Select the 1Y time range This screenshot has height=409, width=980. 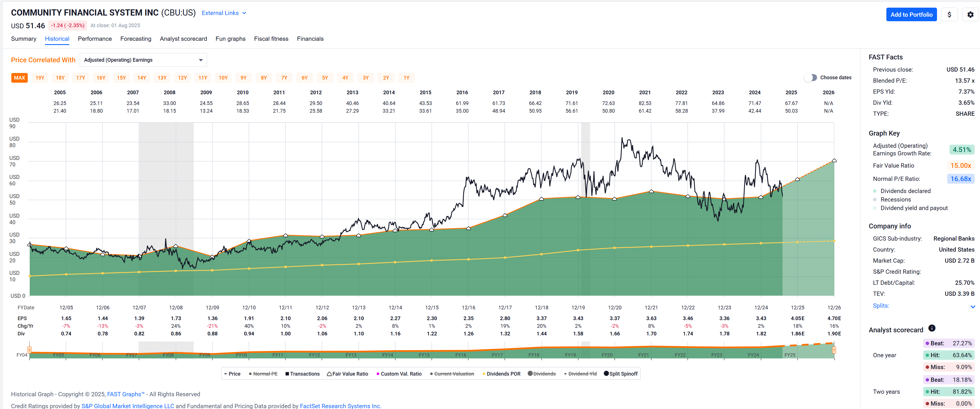[x=406, y=78]
